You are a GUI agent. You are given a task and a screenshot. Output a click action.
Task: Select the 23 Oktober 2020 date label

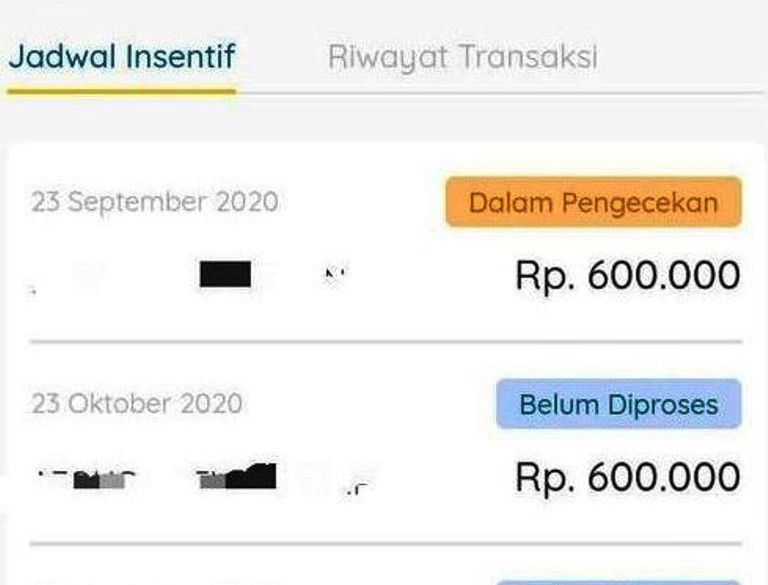click(137, 404)
